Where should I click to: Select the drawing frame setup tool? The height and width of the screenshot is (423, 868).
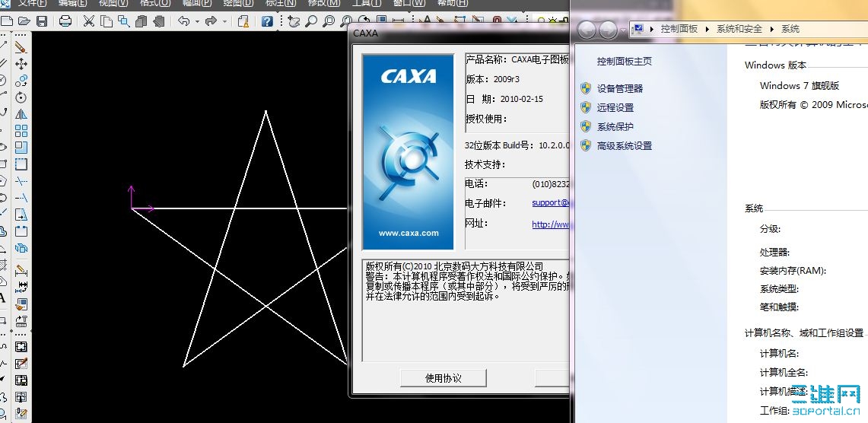point(21,347)
